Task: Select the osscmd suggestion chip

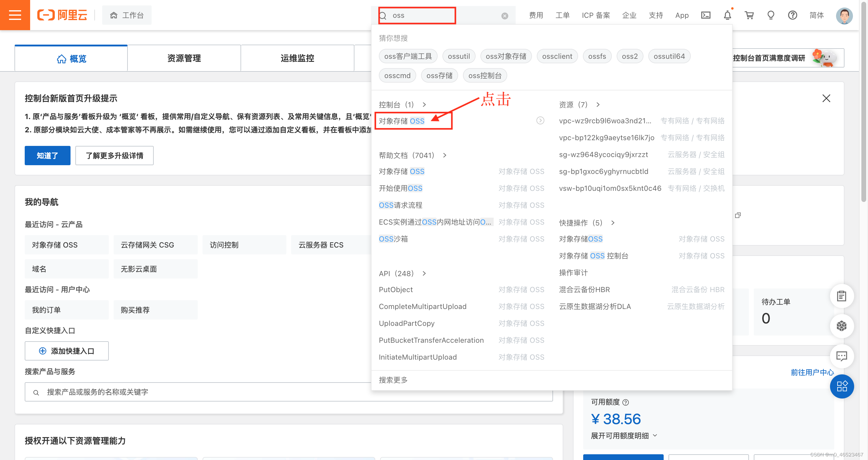Action: (397, 75)
